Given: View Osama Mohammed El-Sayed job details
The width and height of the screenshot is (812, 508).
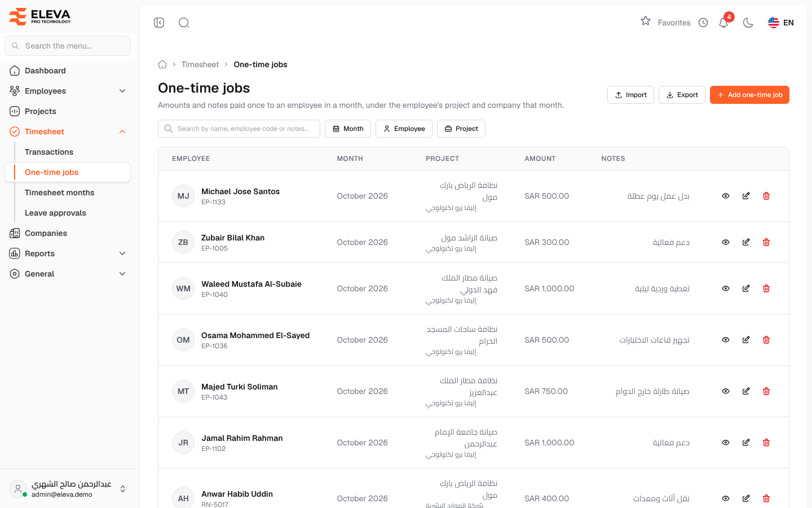Looking at the screenshot, I should click(726, 340).
